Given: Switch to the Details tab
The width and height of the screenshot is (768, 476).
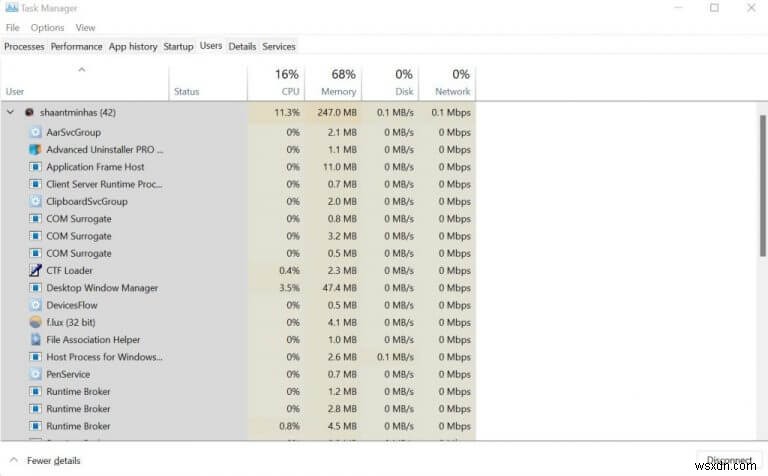Looking at the screenshot, I should 242,47.
